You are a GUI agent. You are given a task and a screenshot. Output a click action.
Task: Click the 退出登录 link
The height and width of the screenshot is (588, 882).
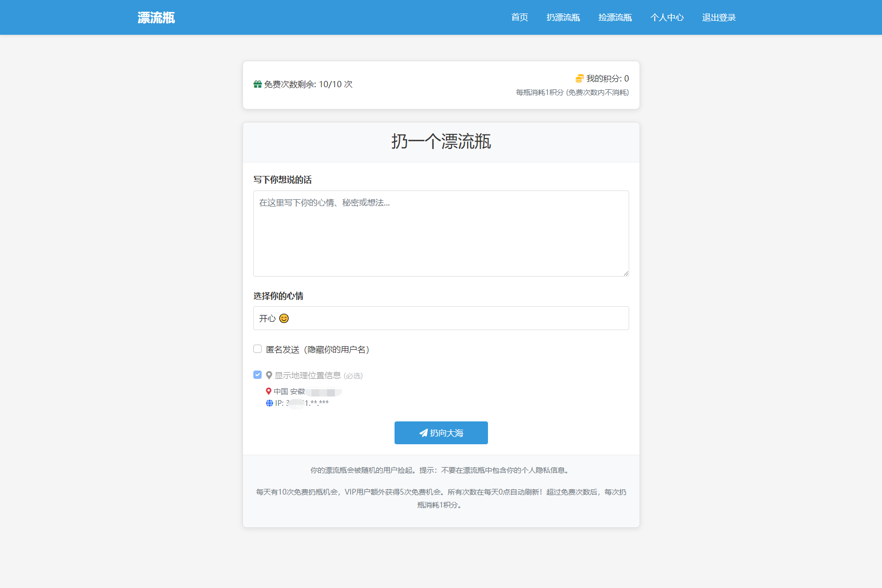pos(719,17)
